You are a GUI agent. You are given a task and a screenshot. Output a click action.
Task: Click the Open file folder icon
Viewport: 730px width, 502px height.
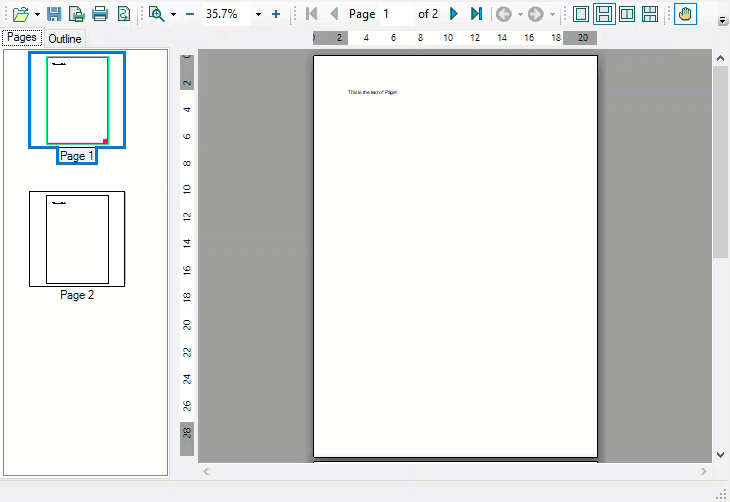[x=19, y=14]
